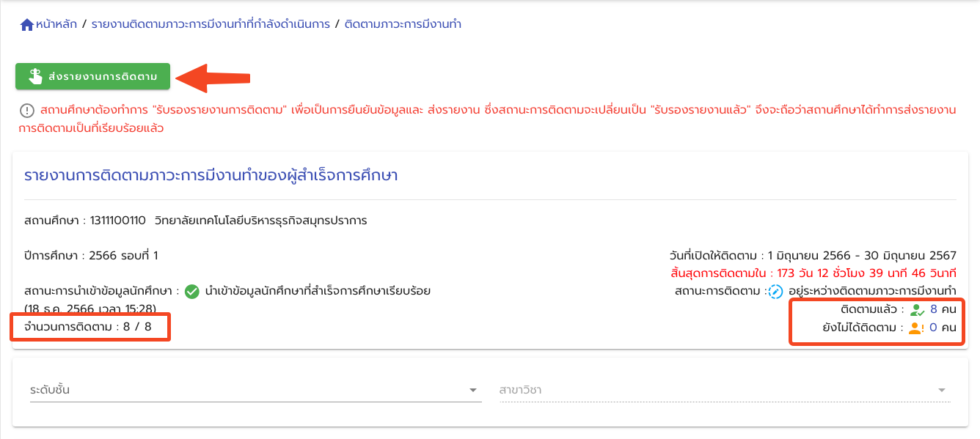This screenshot has height=439, width=980.
Task: Click the green person icon next to ติดตามแล้ว
Action: (917, 310)
